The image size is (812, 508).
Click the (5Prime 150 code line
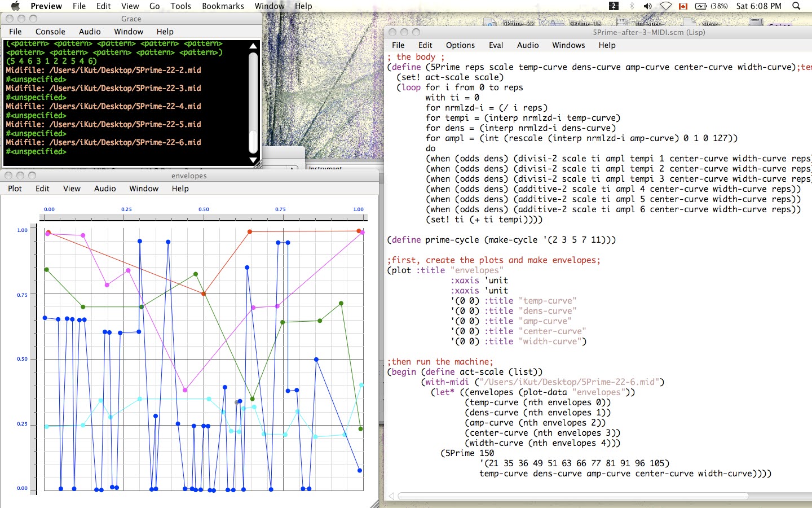(x=467, y=453)
